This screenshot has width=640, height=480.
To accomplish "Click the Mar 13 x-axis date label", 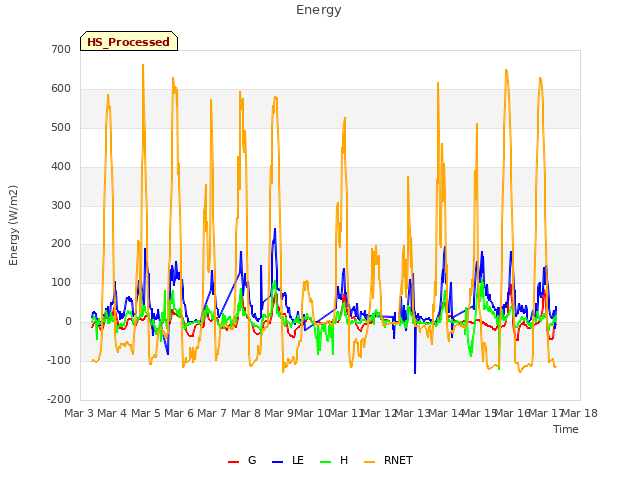I will coord(413,413).
